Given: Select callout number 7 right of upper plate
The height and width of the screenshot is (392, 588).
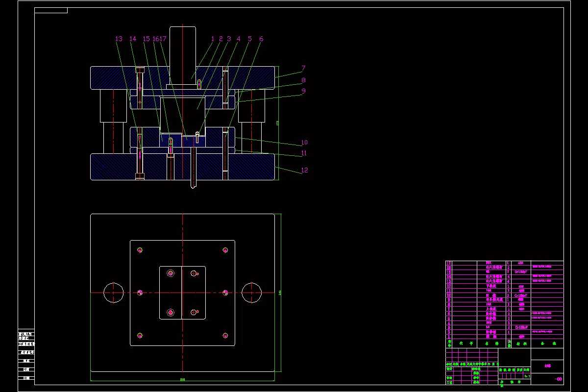Looking at the screenshot, I should (304, 68).
